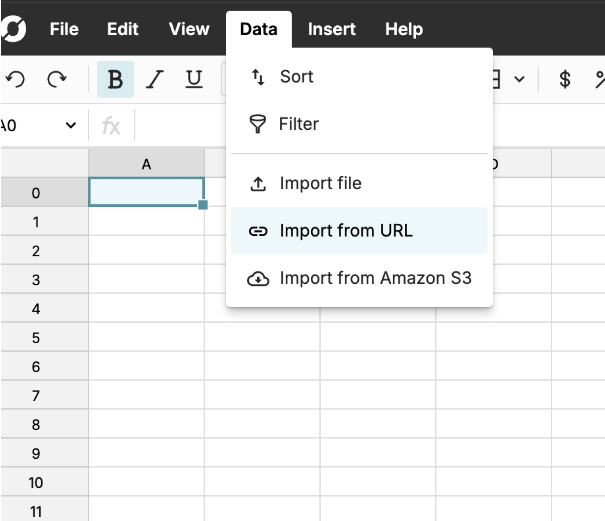Viewport: 605px width, 521px height.
Task: Select column A header
Action: click(x=146, y=164)
